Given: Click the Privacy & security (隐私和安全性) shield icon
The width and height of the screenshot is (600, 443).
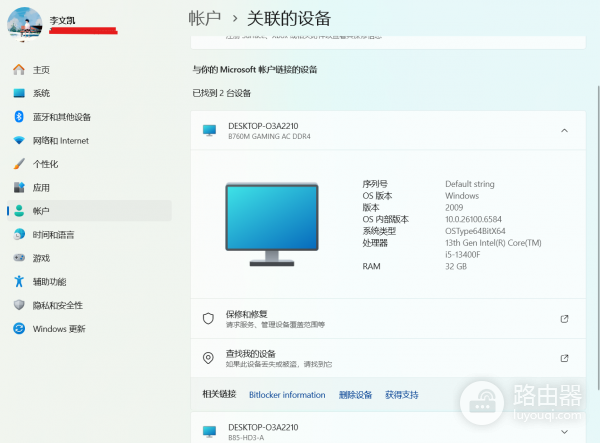Looking at the screenshot, I should point(19,305).
